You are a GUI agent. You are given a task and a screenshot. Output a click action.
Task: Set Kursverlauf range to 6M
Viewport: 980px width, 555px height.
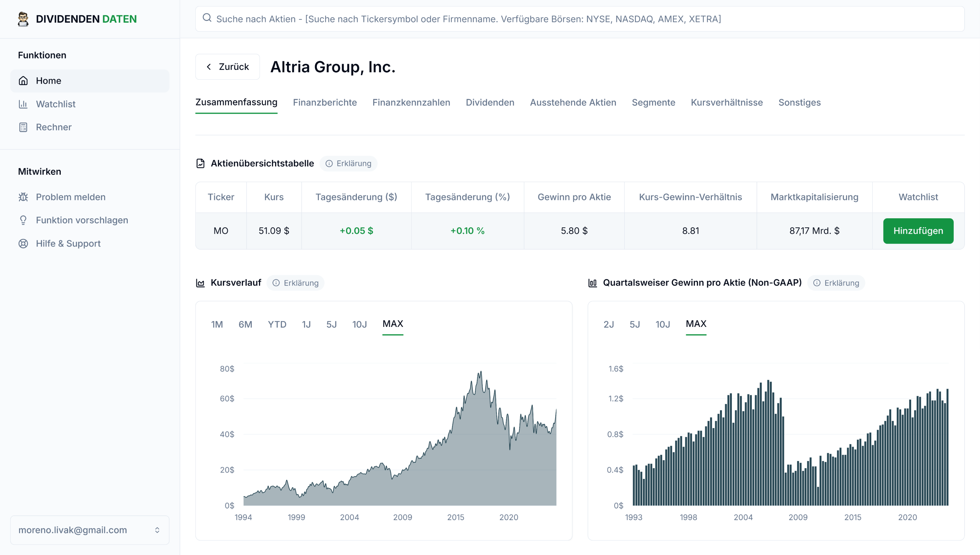click(x=246, y=324)
